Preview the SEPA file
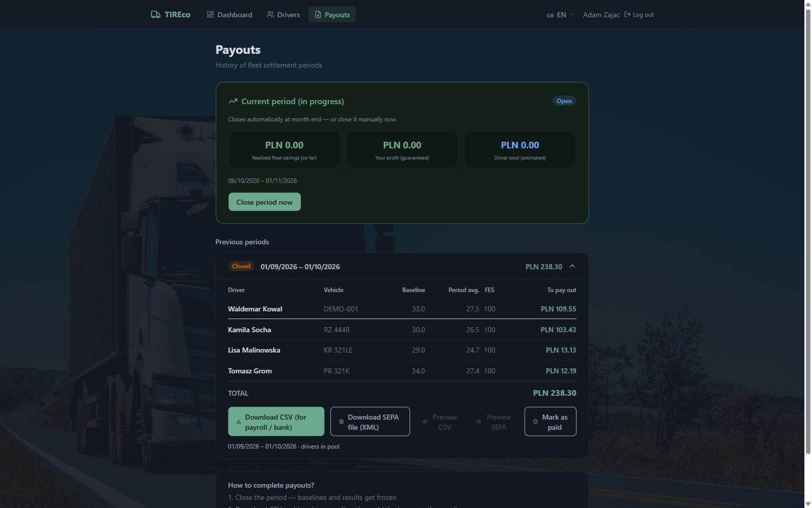The image size is (812, 508). point(494,422)
